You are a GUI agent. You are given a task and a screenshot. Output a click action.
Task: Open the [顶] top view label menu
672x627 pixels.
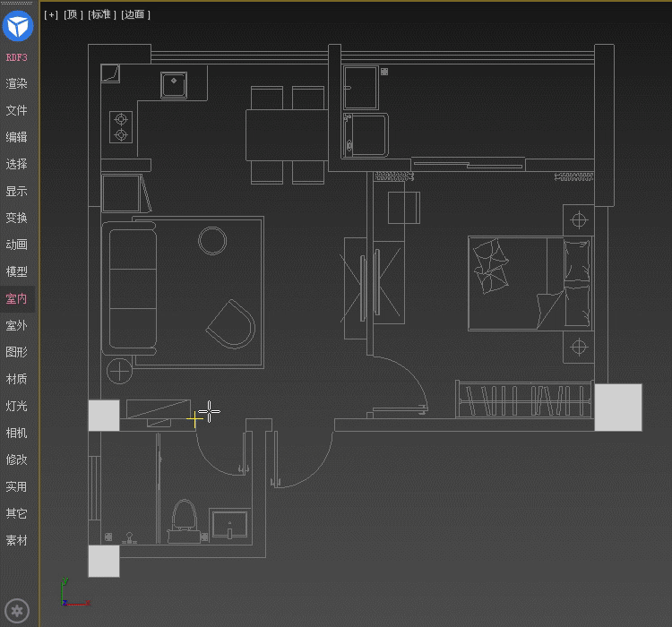pos(73,15)
